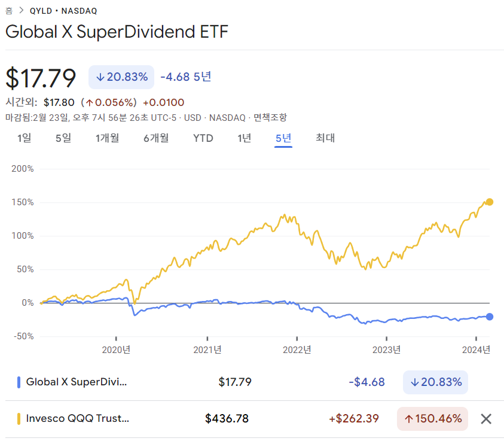Choose the 1년 range tab
Image resolution: width=504 pixels, height=441 pixels.
245,138
